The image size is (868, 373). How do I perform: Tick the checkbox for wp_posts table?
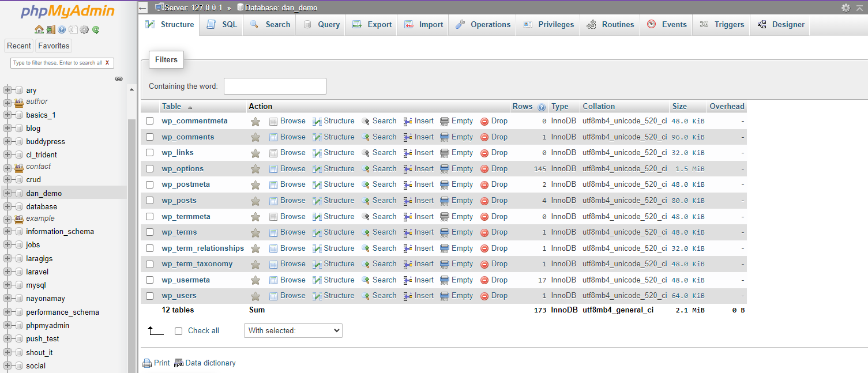click(x=150, y=201)
